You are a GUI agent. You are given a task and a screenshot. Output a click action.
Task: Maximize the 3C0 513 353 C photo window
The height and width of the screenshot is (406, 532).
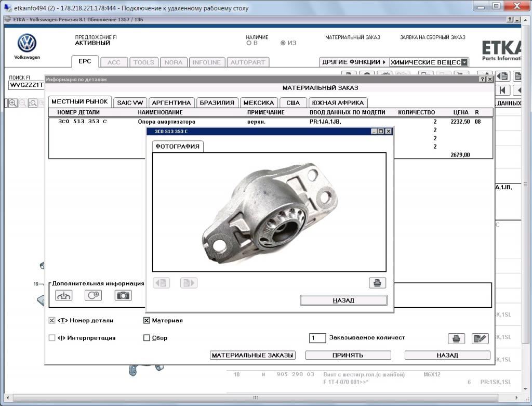coord(381,132)
